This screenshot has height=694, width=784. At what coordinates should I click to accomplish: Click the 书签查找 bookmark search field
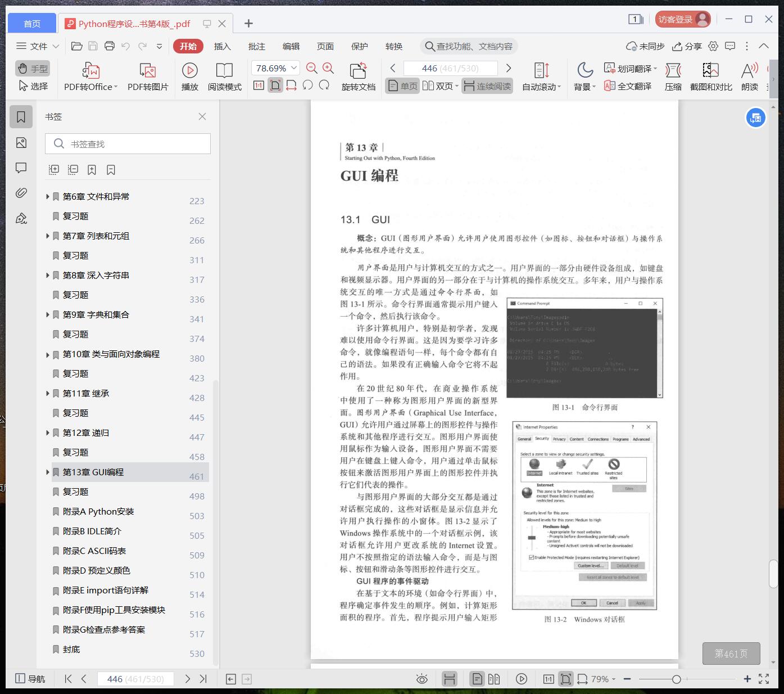coord(128,144)
